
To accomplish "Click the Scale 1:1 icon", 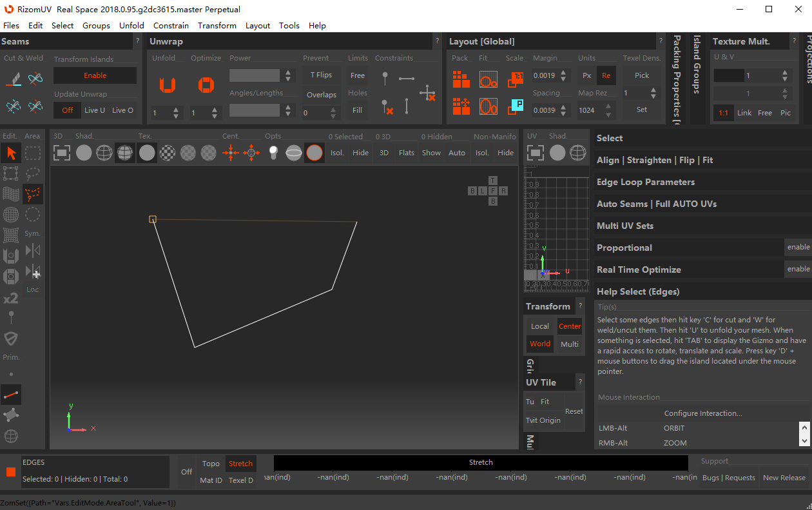I will [516, 79].
